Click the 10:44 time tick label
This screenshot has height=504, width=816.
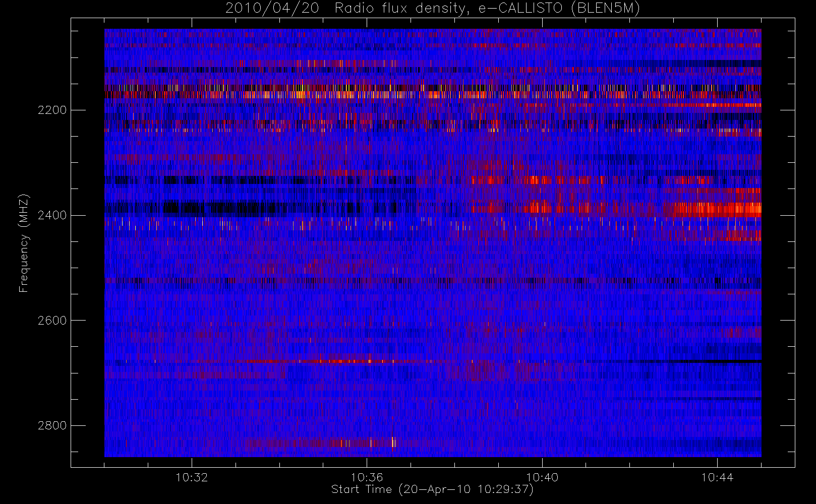(717, 477)
